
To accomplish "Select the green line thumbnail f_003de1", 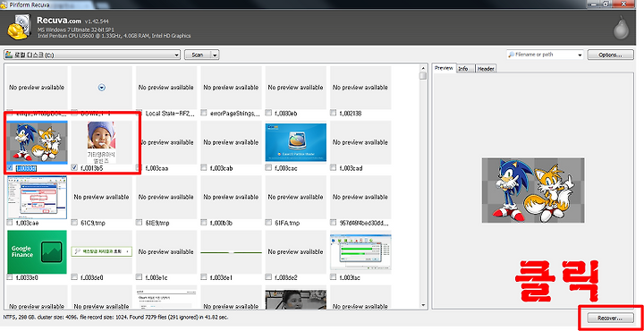I will click(x=232, y=252).
